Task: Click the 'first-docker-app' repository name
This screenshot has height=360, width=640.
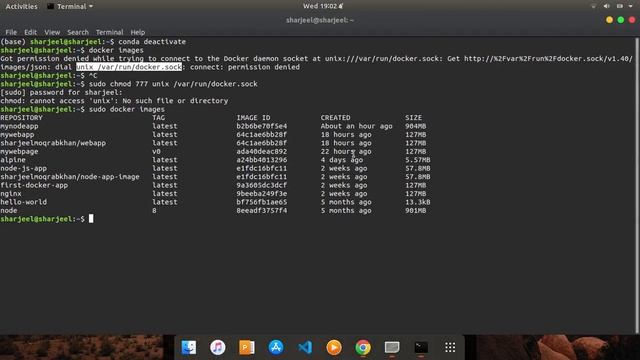Action: click(x=34, y=185)
